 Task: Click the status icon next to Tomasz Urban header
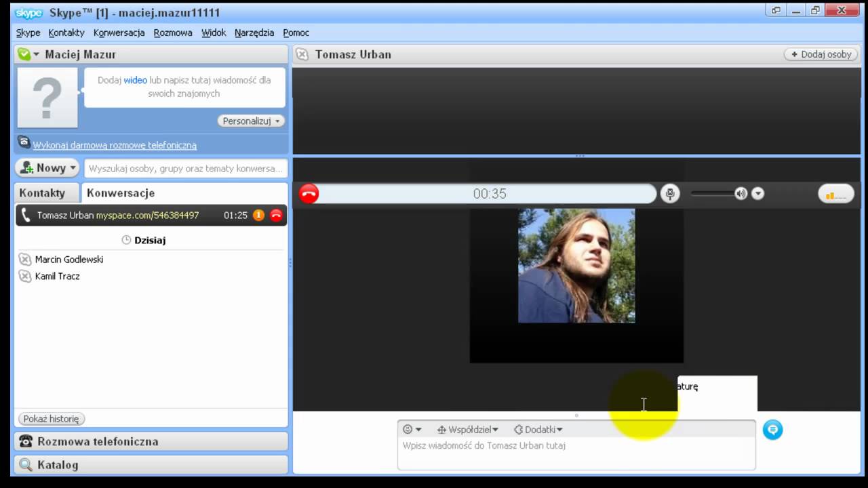pyautogui.click(x=302, y=54)
